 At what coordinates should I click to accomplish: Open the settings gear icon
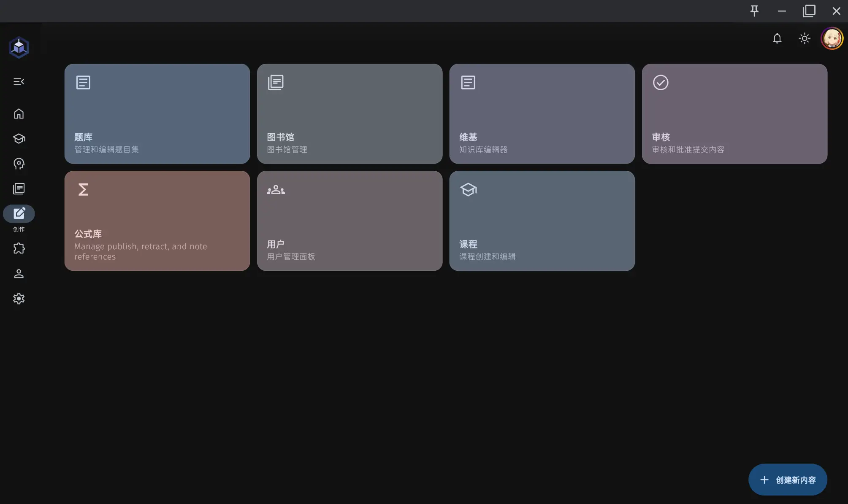19,299
